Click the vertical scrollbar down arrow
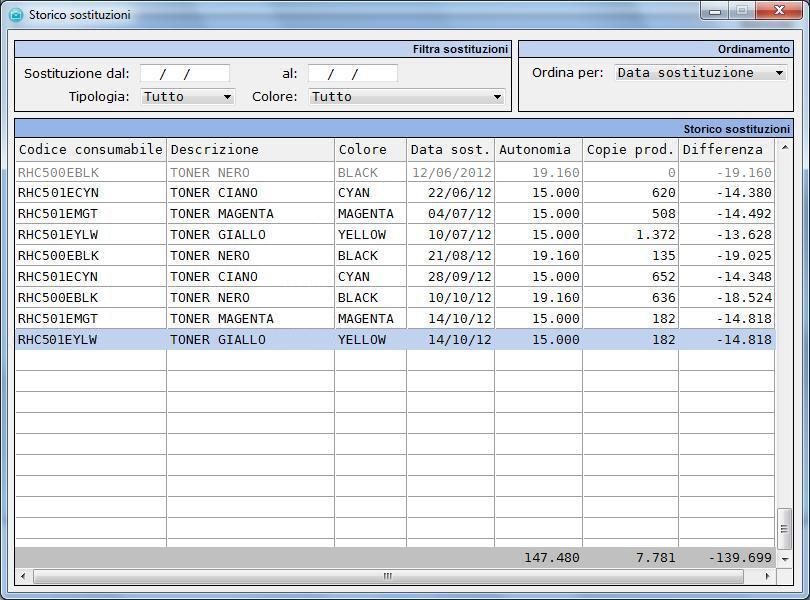 pos(785,559)
